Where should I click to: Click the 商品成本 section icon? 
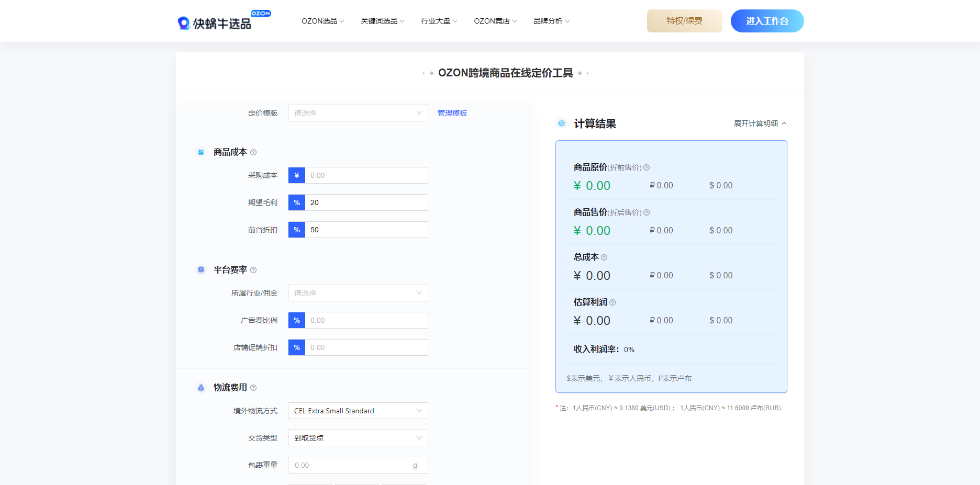tap(201, 152)
